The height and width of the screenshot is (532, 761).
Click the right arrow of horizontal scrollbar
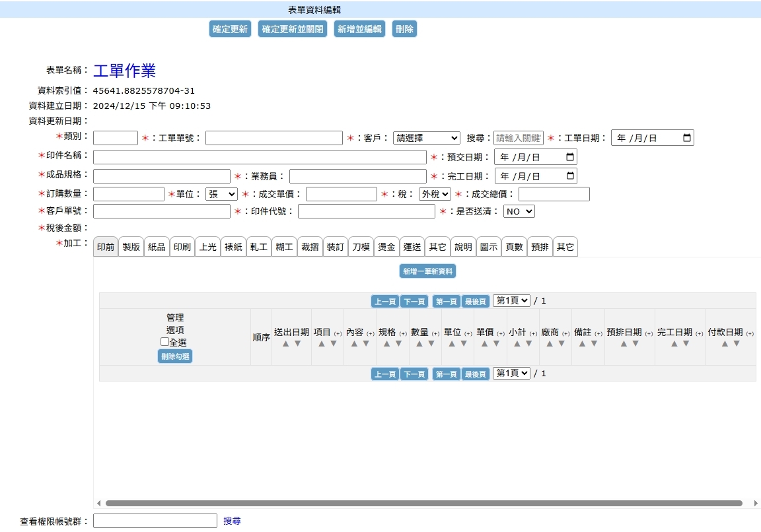point(756,504)
